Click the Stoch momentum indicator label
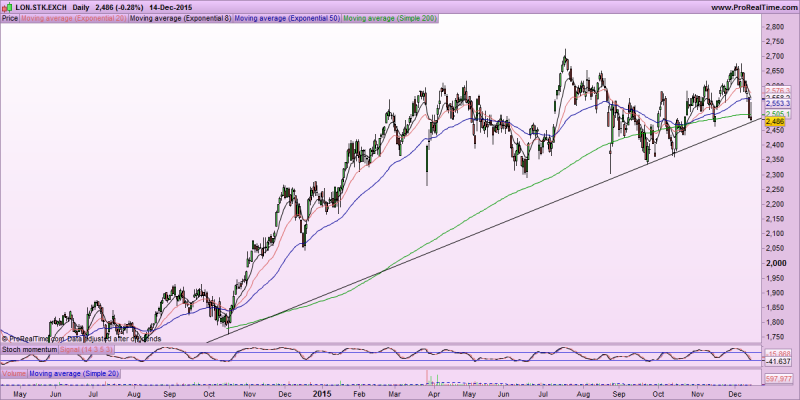The height and width of the screenshot is (400, 800). 26,349
